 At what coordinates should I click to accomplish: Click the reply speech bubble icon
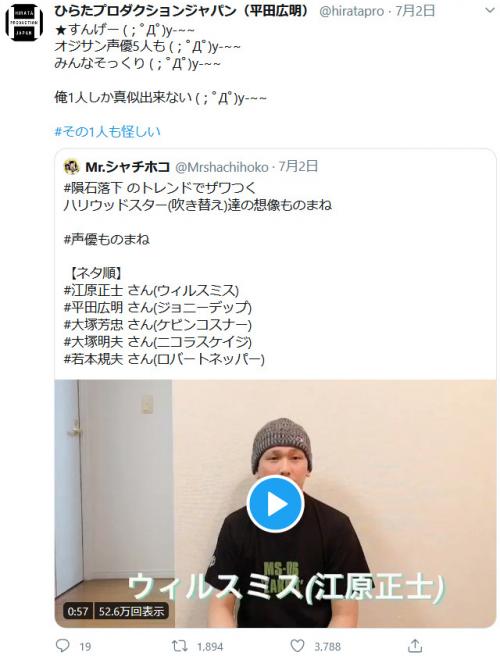[x=63, y=646]
